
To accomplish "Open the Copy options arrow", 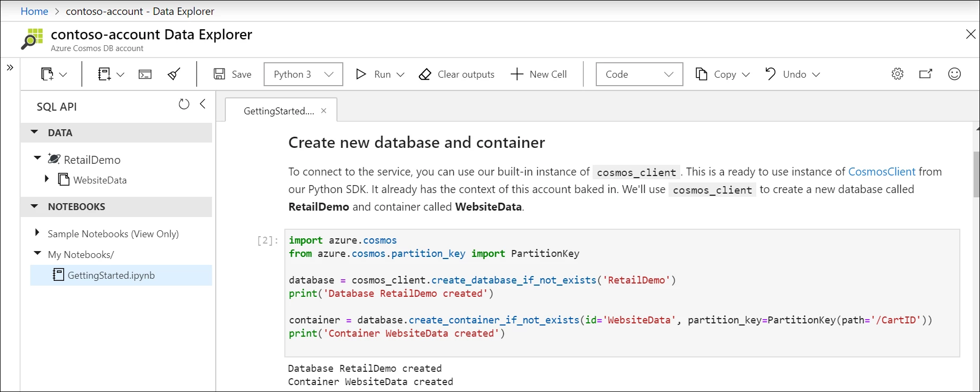I will click(746, 75).
